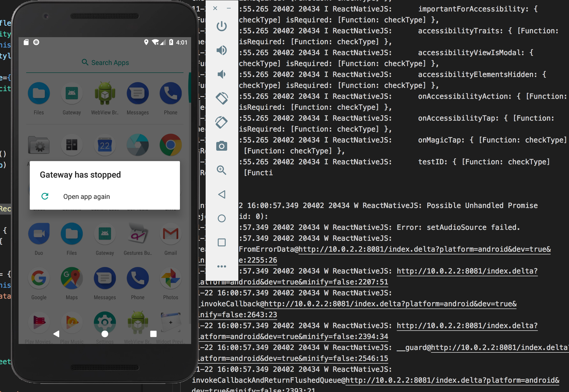Open the Maps app

click(x=72, y=283)
